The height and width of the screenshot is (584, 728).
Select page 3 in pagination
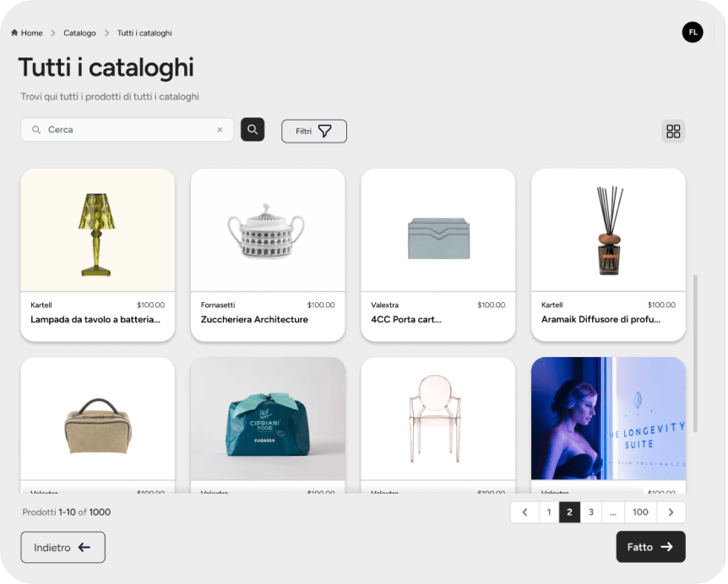pyautogui.click(x=591, y=512)
